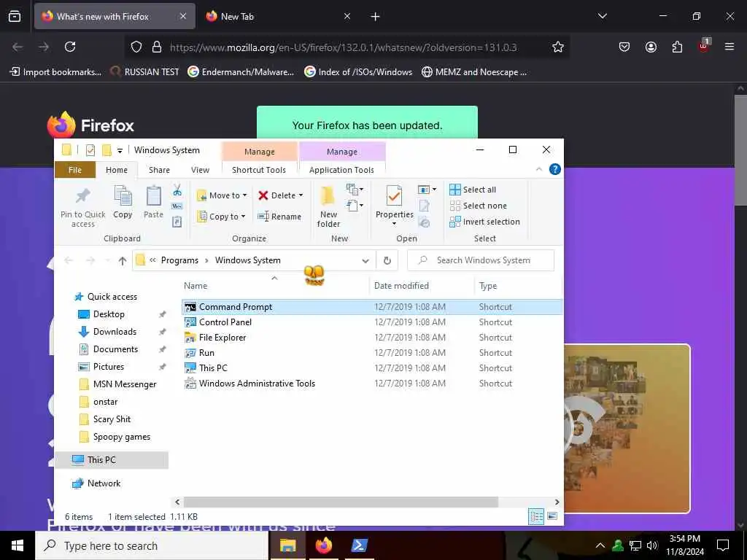747x560 pixels.
Task: Click the Rename button in Organize group
Action: 279,216
